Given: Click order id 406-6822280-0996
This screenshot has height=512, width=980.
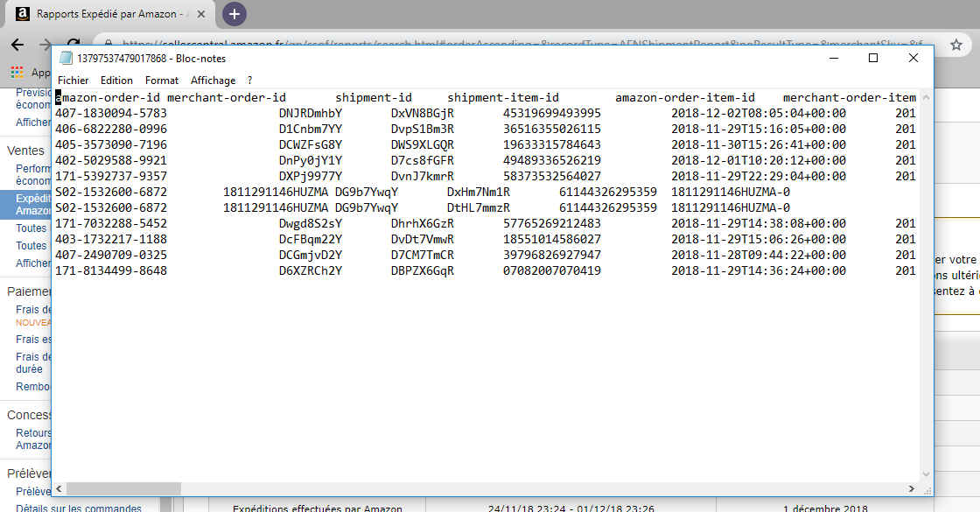Looking at the screenshot, I should click(x=110, y=129).
